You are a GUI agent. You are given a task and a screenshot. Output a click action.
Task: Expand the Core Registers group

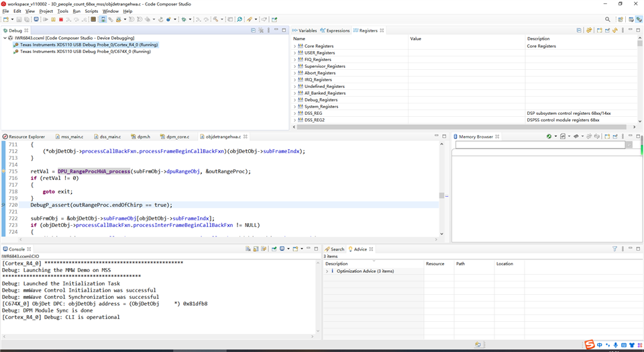[294, 46]
